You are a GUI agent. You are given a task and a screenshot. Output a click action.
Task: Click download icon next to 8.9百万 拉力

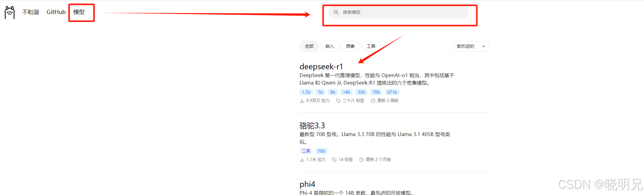(x=302, y=101)
